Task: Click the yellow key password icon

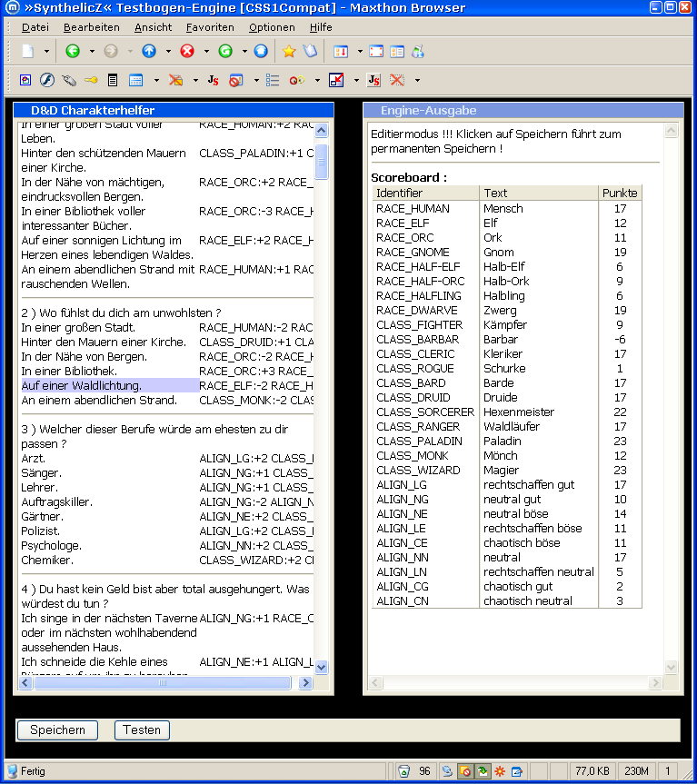Action: pyautogui.click(x=91, y=80)
